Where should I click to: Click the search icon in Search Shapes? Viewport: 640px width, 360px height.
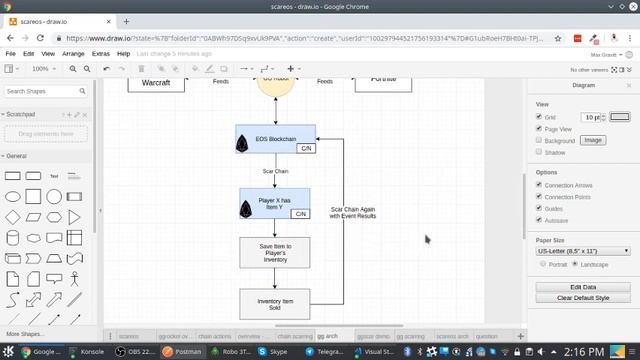[82, 91]
